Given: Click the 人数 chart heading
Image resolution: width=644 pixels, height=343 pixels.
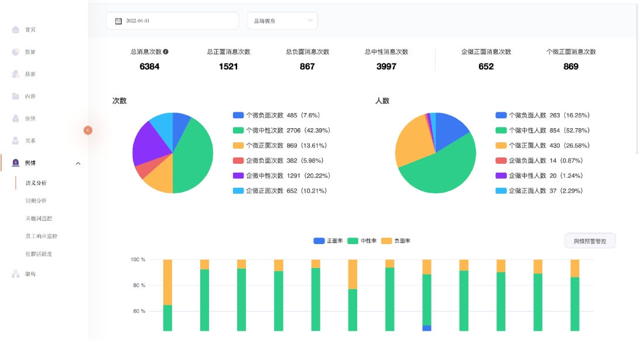Looking at the screenshot, I should [x=382, y=101].
